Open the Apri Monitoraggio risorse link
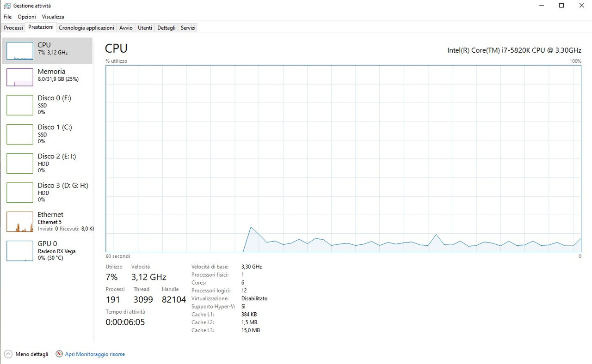The height and width of the screenshot is (364, 592). click(95, 354)
